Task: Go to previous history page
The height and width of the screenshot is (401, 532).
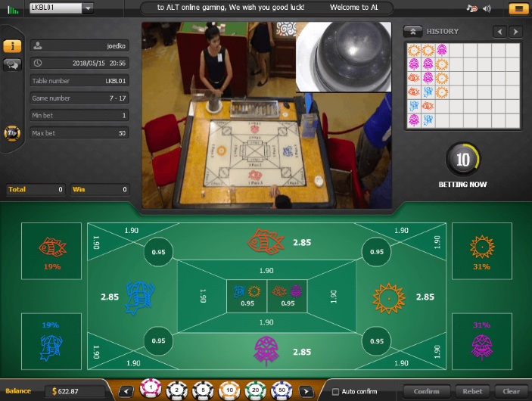Action: click(x=499, y=32)
